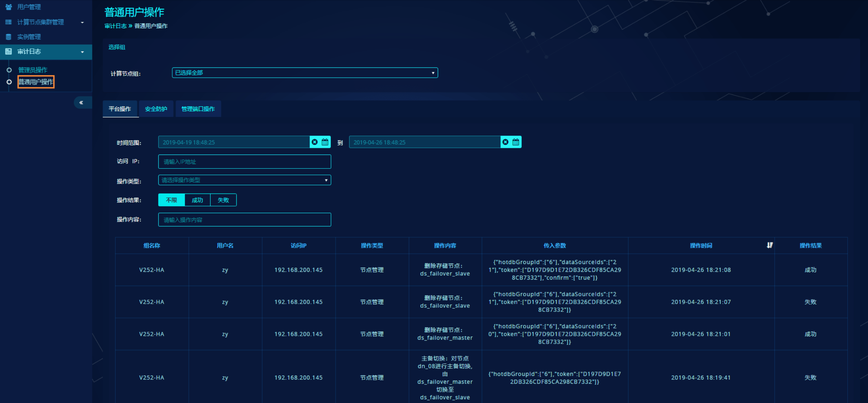Screen dimensions: 868x403
Task: Click the 操作内容 input field
Action: [x=244, y=220]
